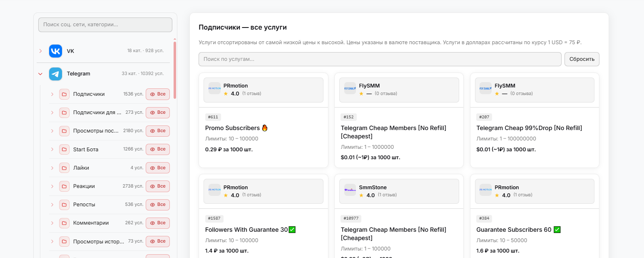644x258 pixels.
Task: Click the VK network logo icon
Action: 55,51
